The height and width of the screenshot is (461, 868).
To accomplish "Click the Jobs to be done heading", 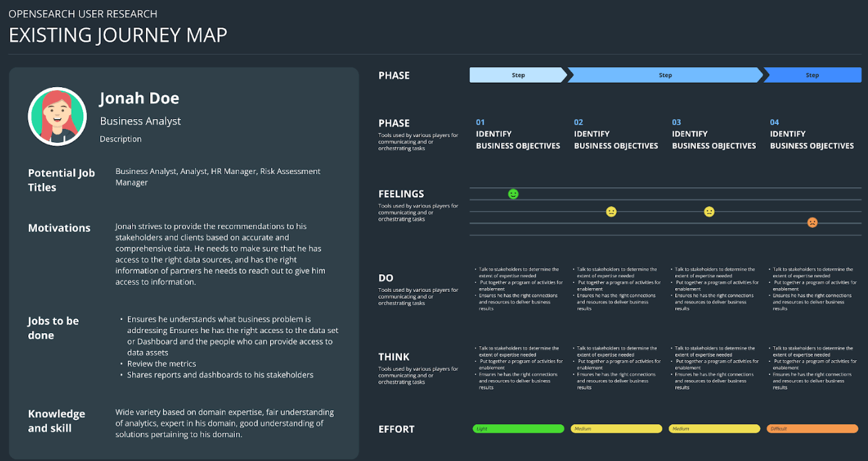I will pyautogui.click(x=53, y=328).
